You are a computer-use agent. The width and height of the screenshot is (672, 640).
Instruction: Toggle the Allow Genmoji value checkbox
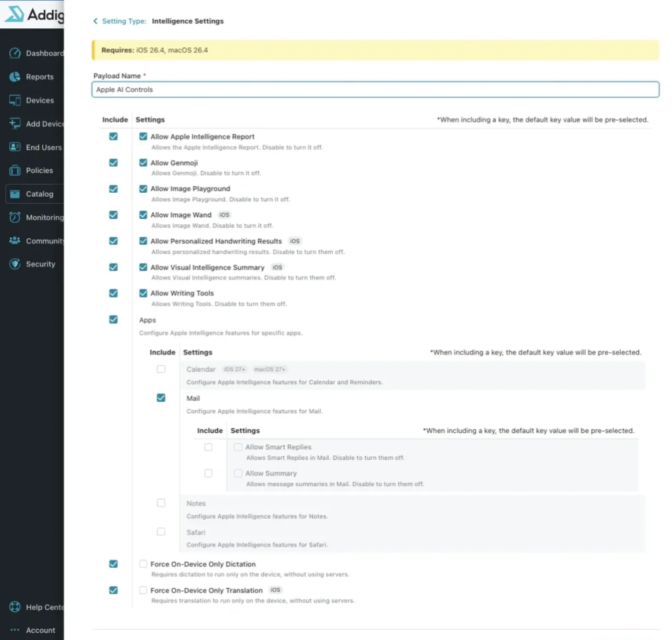[x=143, y=163]
